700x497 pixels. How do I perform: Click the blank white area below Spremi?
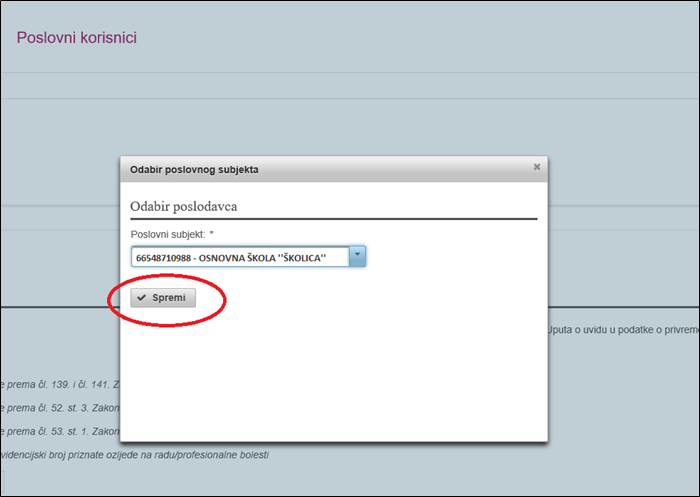coord(330,380)
